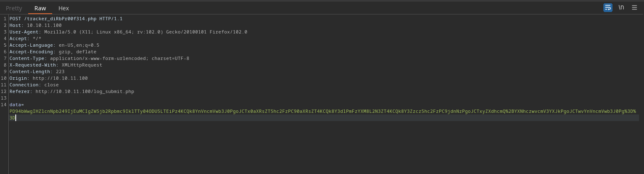Toggle non-printable characters \n button
644x174 pixels.
point(621,7)
